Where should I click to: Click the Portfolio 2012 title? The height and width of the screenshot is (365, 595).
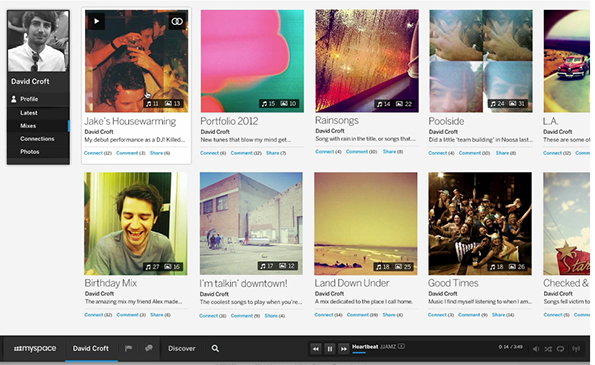(x=229, y=121)
